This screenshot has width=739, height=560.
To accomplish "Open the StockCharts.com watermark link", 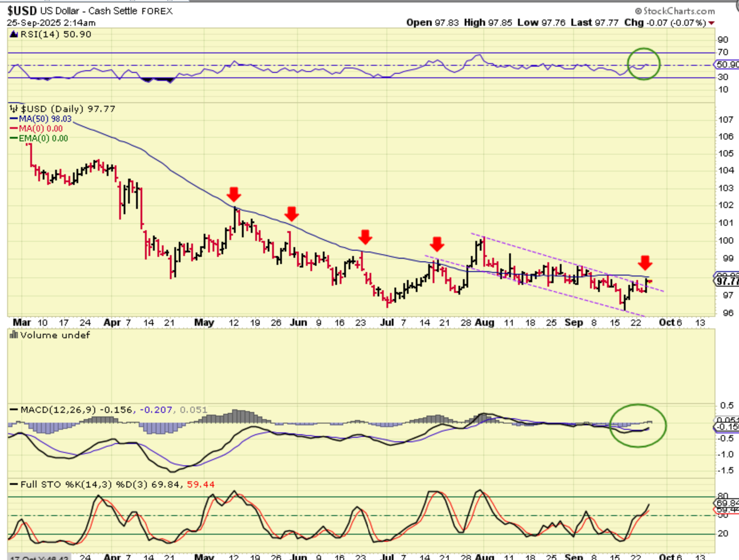I will click(675, 11).
